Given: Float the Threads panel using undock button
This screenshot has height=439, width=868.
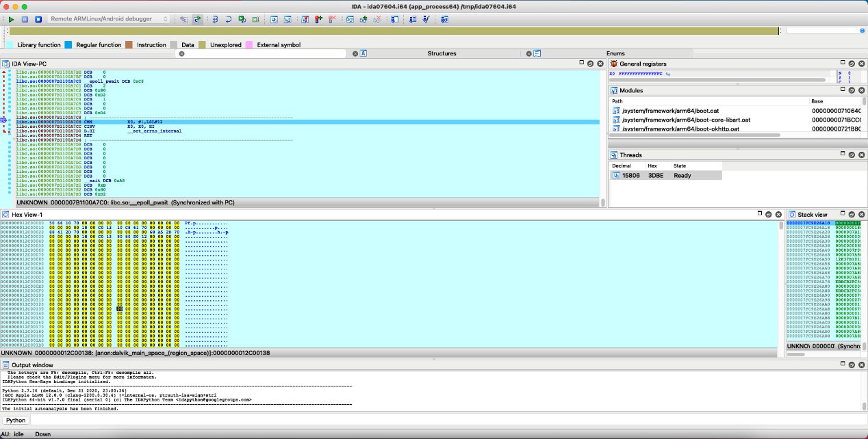Looking at the screenshot, I should (x=852, y=155).
